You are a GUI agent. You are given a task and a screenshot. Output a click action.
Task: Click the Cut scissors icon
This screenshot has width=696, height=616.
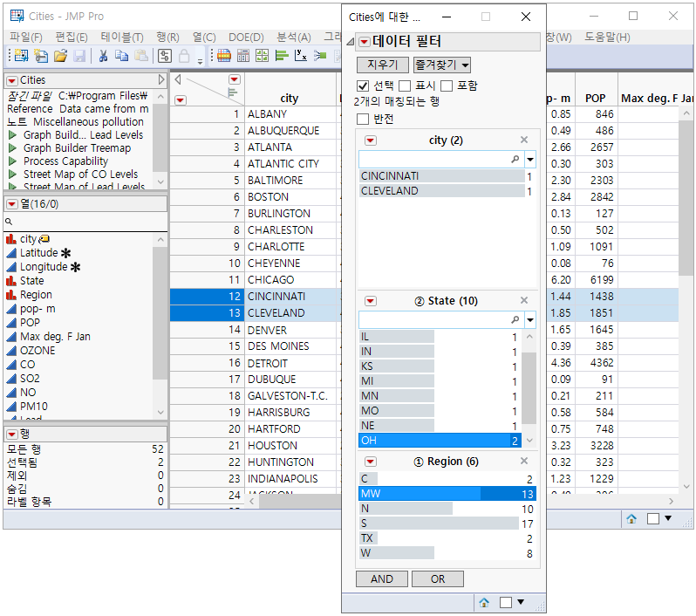103,56
